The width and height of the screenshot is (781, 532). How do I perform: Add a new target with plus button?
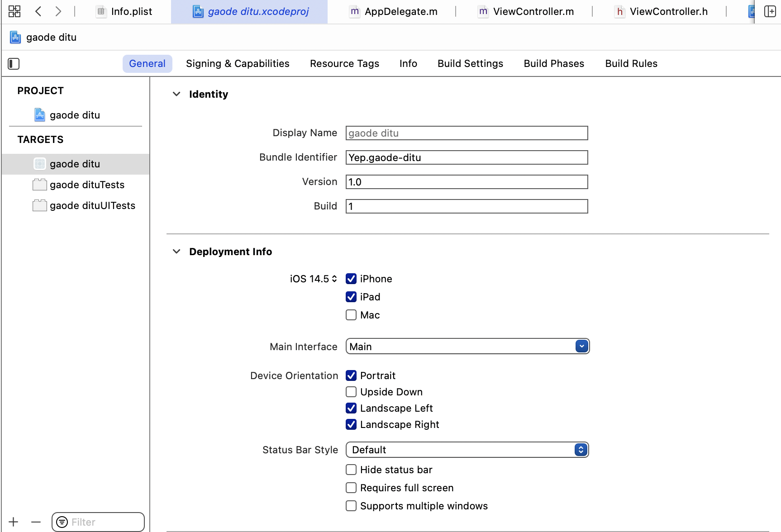(x=14, y=522)
